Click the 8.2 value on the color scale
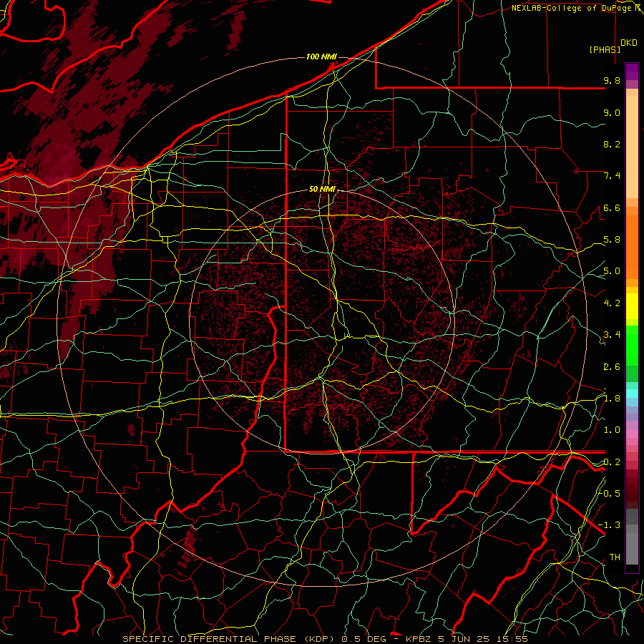The height and width of the screenshot is (644, 644). (612, 144)
